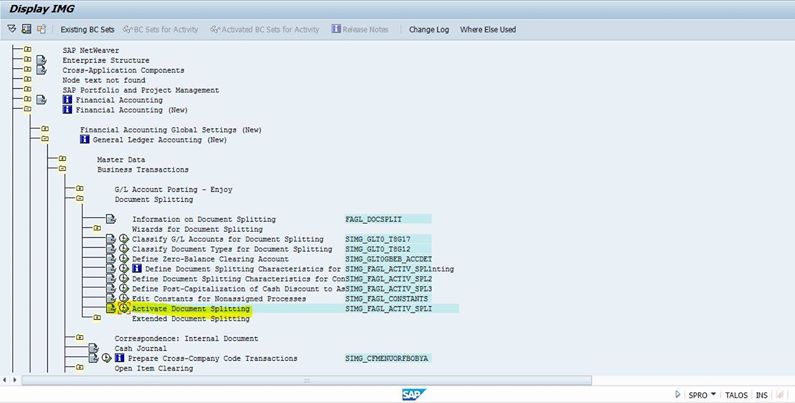
Task: Expand SAP Portfolio and Project Management folder
Action: (27, 89)
